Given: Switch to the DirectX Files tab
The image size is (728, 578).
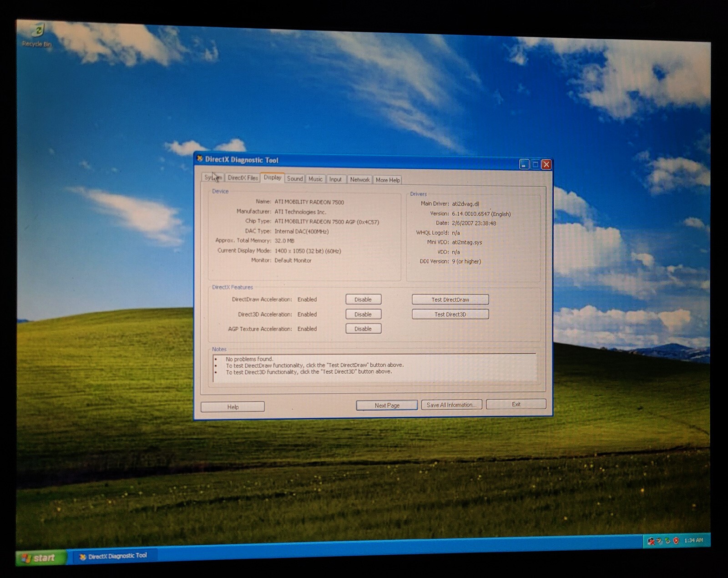Looking at the screenshot, I should [x=243, y=177].
